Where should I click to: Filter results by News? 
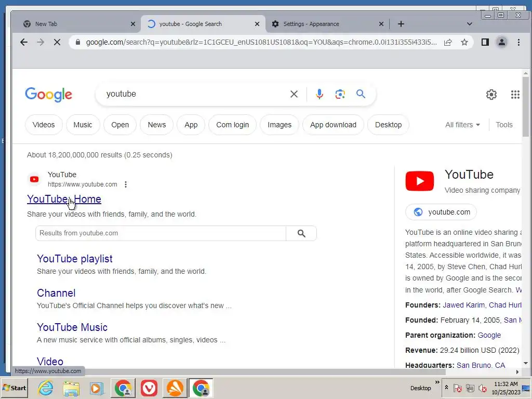click(x=157, y=125)
